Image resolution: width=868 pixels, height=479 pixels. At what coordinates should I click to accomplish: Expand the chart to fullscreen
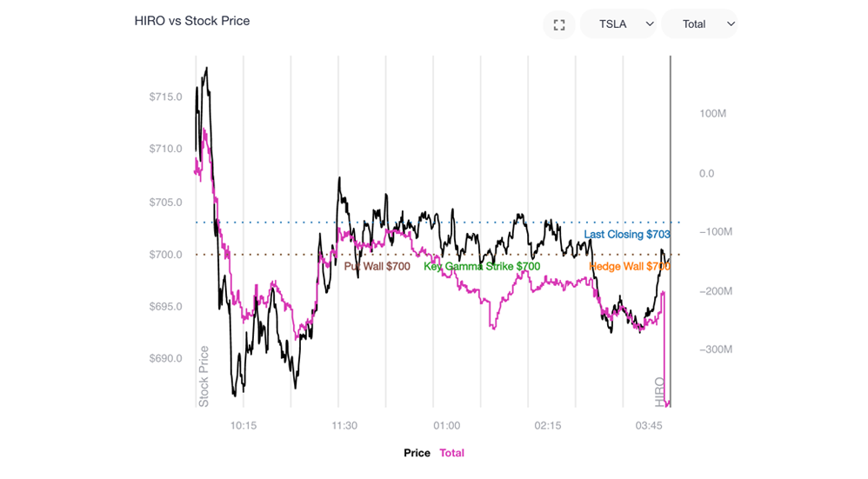[559, 24]
